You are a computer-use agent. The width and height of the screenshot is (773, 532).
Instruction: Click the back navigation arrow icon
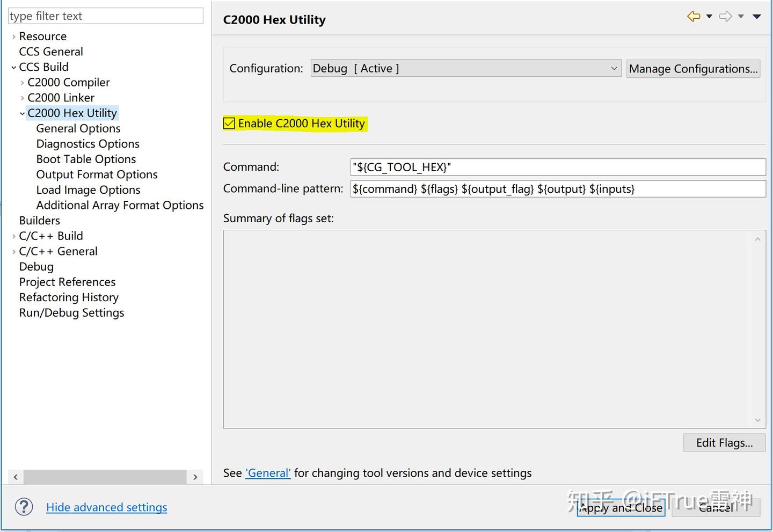pos(694,17)
